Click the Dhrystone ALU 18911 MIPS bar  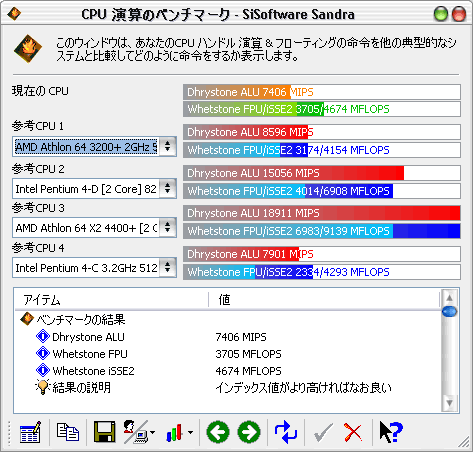pyautogui.click(x=322, y=213)
